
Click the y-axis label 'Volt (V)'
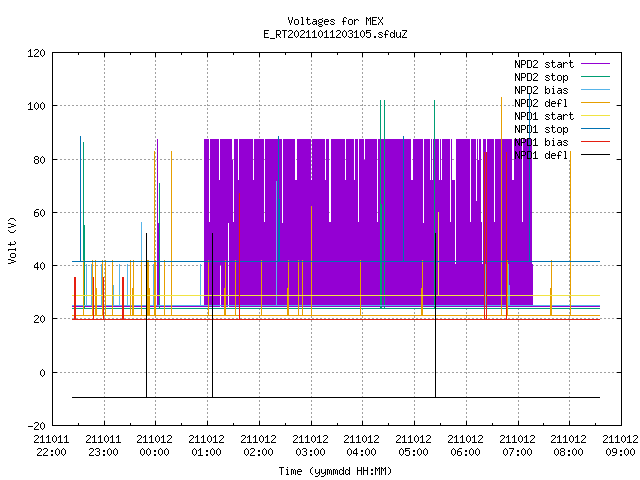click(x=12, y=240)
